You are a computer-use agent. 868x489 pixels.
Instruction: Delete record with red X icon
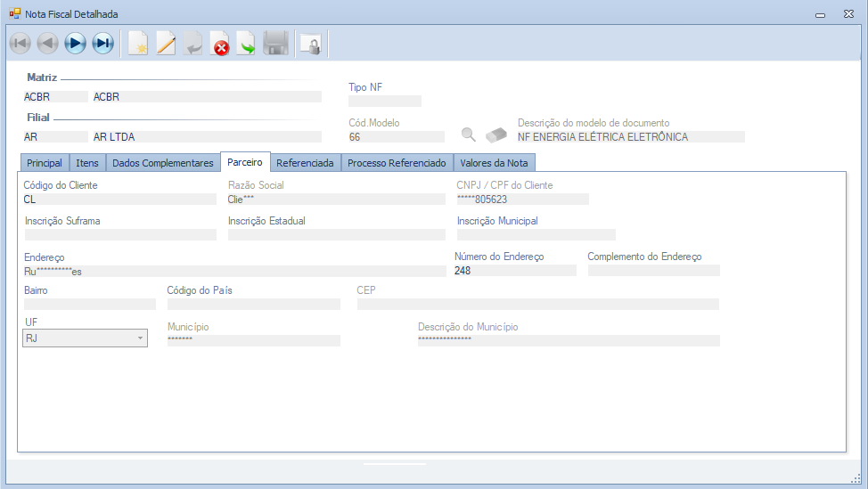coord(220,43)
